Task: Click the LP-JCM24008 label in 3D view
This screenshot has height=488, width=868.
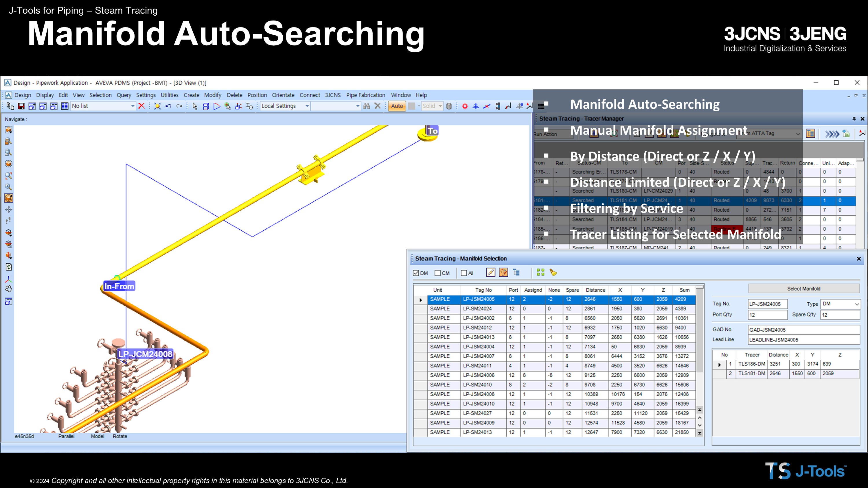Action: pos(145,354)
